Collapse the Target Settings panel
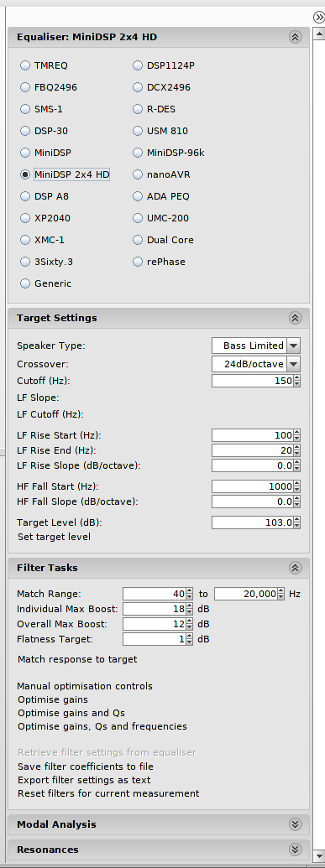 click(295, 318)
